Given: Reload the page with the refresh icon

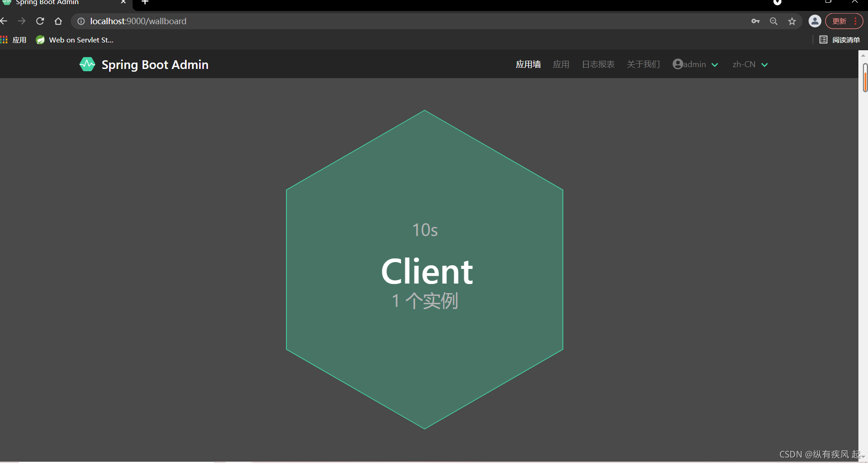Looking at the screenshot, I should pyautogui.click(x=40, y=21).
